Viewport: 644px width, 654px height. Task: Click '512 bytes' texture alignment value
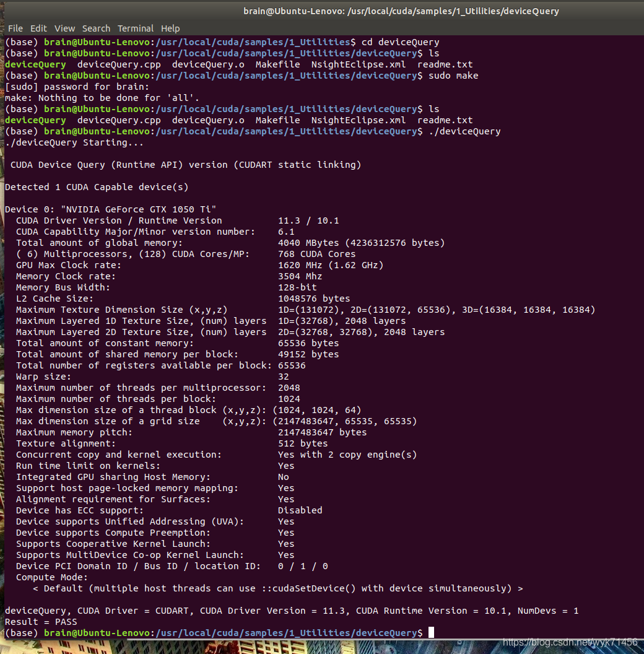(x=303, y=443)
